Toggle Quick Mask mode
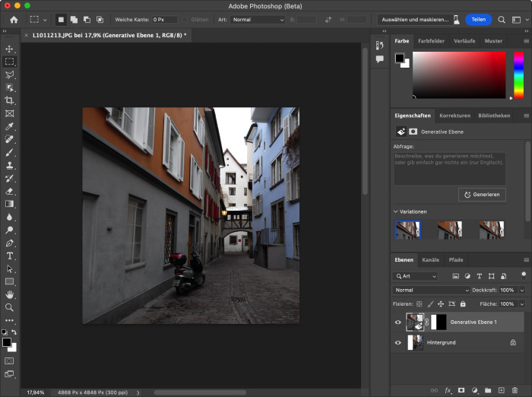Viewport: 532px width, 397px height. [x=9, y=360]
